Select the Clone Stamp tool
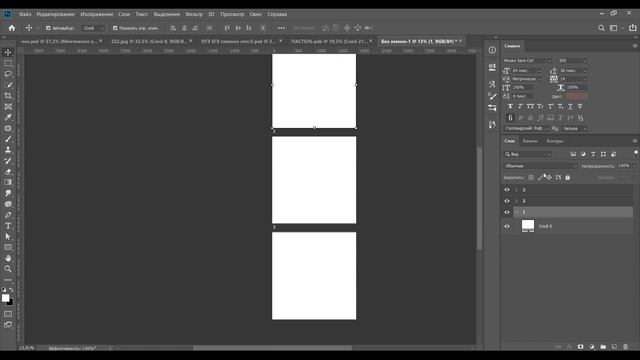Image resolution: width=640 pixels, height=360 pixels. tap(8, 150)
